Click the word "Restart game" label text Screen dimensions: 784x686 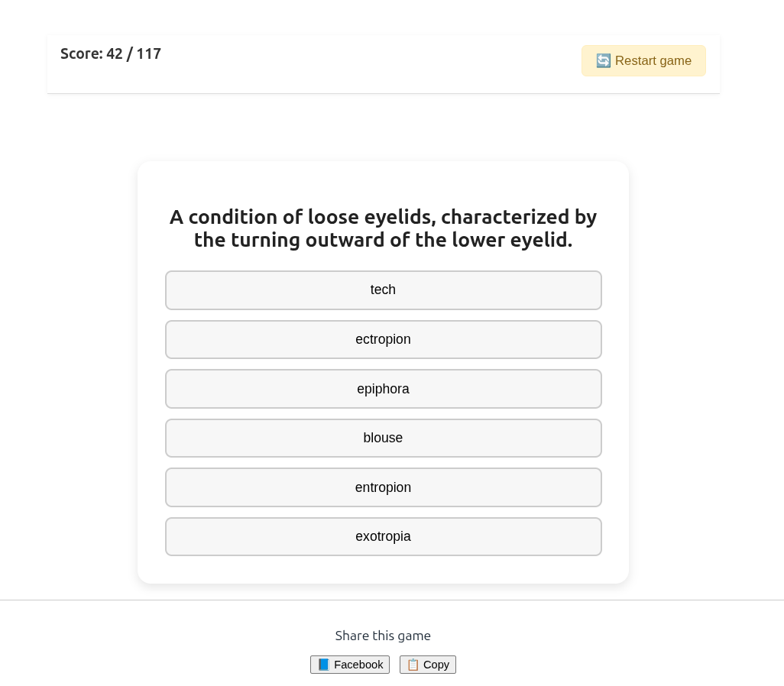pos(653,61)
